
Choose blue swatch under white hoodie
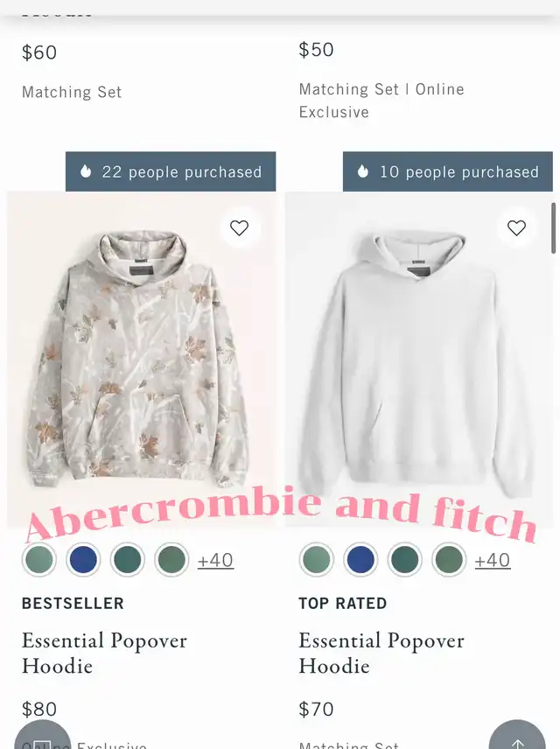360,559
